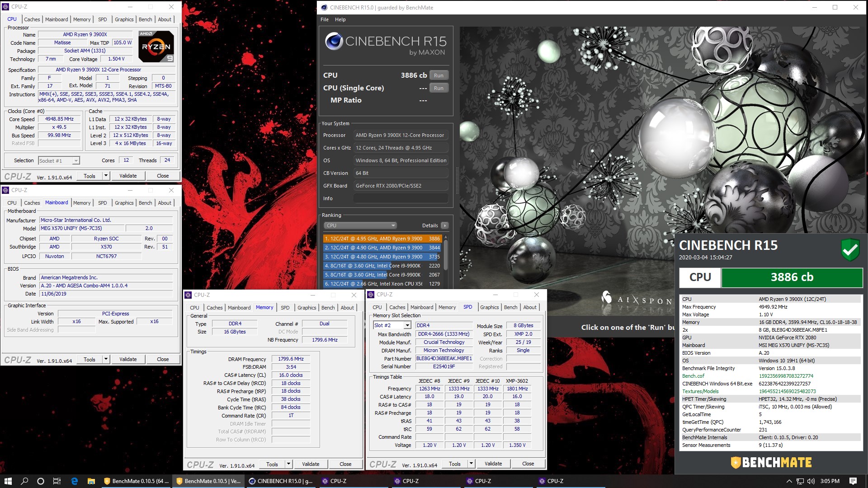868x488 pixels.
Task: Run the CPU benchmark
Action: pos(439,75)
